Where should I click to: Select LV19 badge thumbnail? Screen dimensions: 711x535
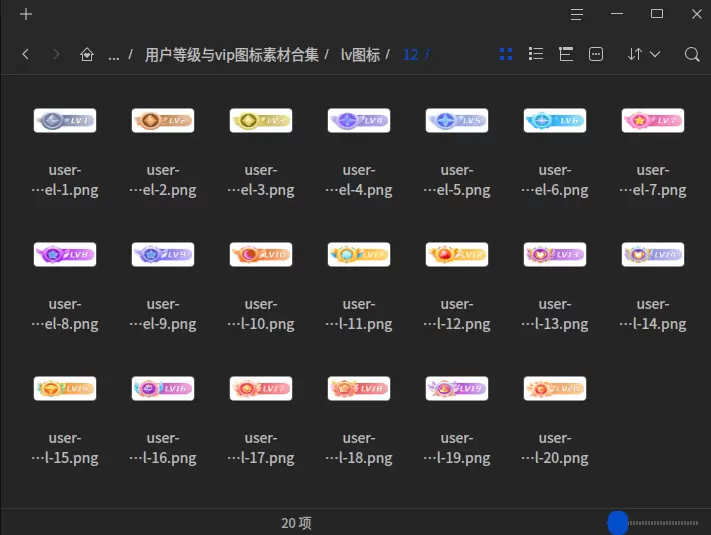[x=457, y=389]
